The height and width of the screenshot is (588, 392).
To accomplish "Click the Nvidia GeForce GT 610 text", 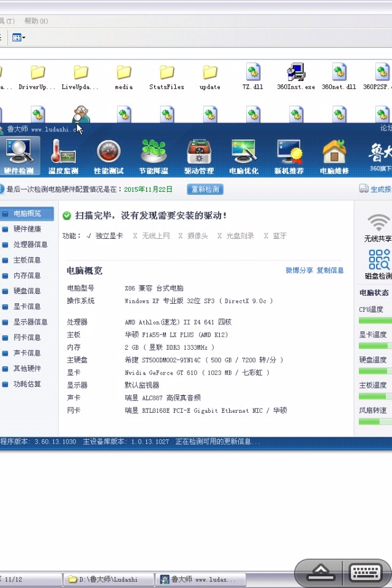I will click(197, 373).
